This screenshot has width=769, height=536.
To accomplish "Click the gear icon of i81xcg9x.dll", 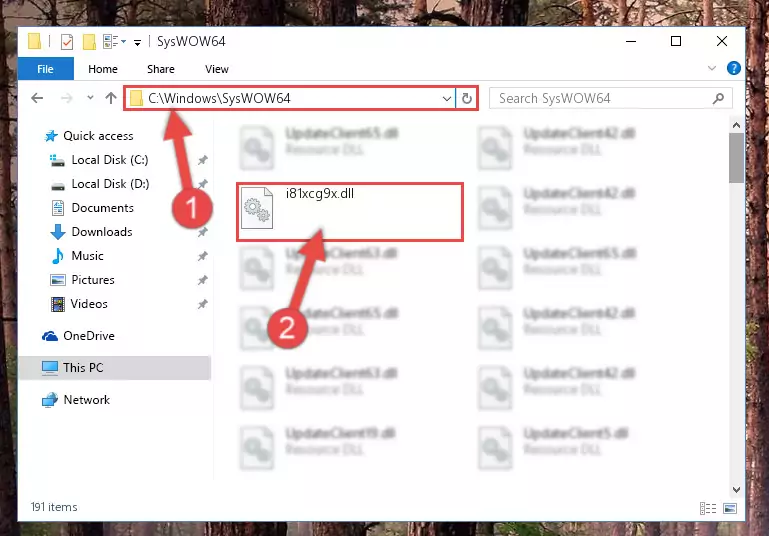I will [x=257, y=208].
